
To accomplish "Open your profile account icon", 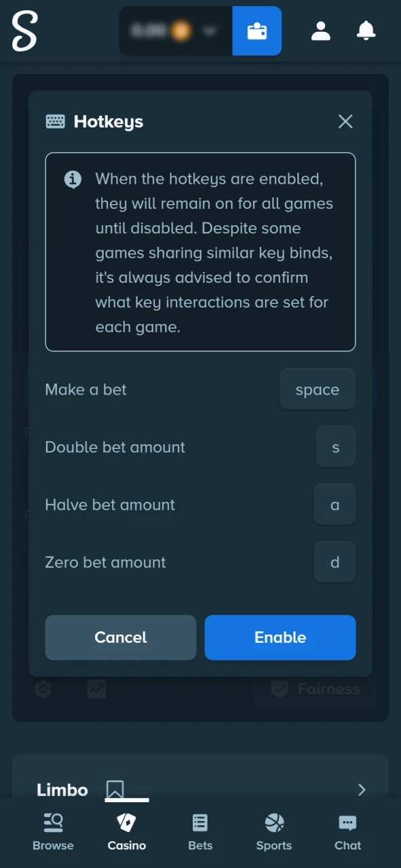I will tap(320, 31).
